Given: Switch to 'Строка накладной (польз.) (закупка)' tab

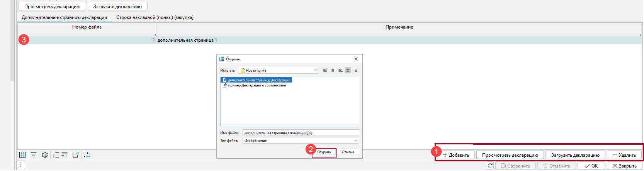Looking at the screenshot, I should tap(155, 17).
